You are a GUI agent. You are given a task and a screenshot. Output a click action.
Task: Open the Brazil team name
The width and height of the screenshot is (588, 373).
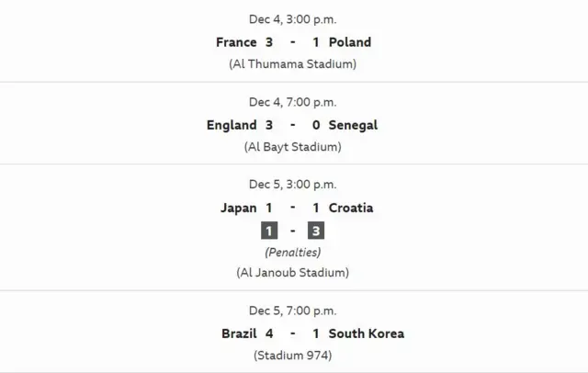(239, 333)
